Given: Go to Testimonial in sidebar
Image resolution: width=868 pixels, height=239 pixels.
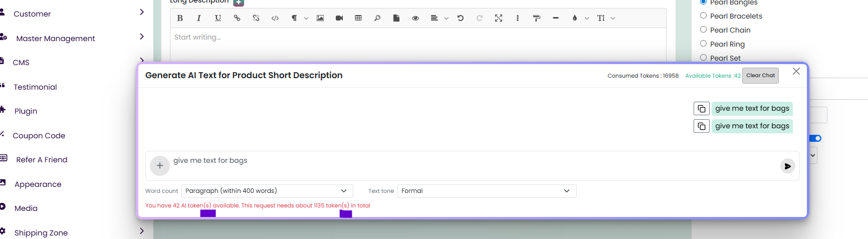Looking at the screenshot, I should [35, 87].
